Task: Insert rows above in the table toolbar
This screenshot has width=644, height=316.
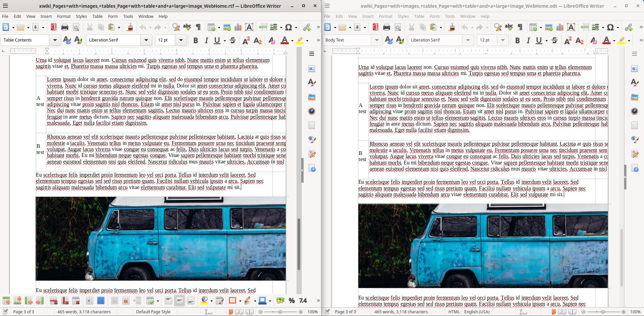Action: [x=6, y=300]
